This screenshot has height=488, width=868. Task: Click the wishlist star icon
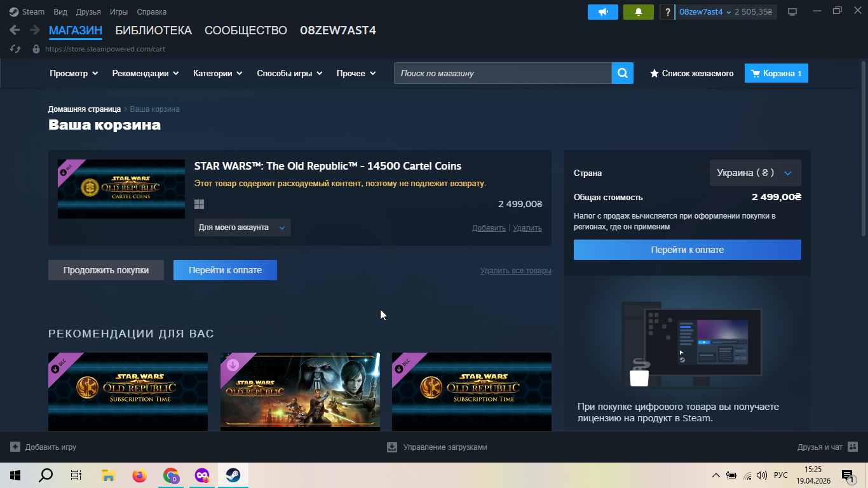(x=654, y=74)
